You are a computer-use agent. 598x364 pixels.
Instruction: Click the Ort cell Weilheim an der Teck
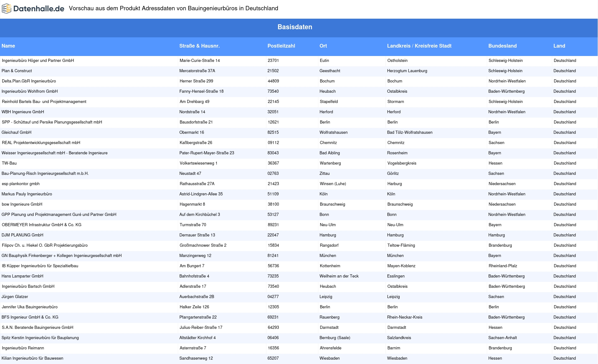(339, 276)
